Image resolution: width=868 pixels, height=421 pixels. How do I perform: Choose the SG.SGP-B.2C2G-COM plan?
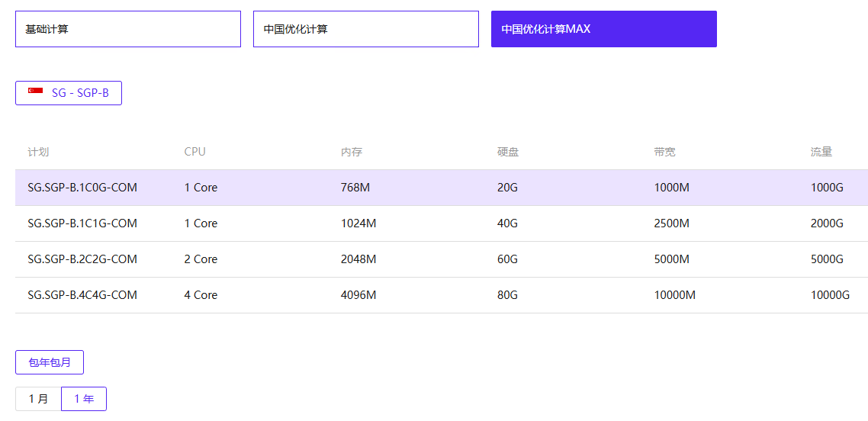[82, 259]
